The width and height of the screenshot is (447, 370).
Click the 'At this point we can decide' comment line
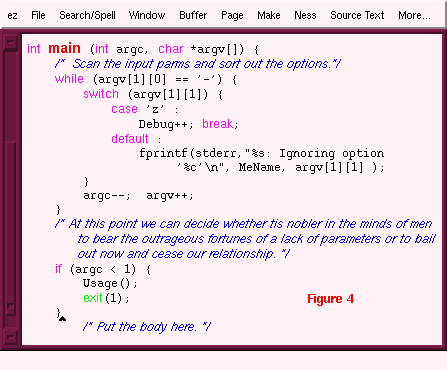click(244, 224)
